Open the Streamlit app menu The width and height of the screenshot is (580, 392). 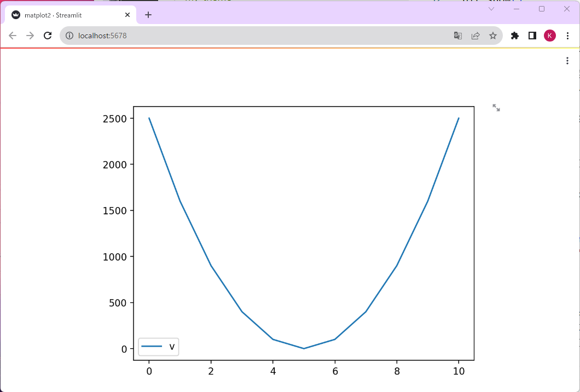tap(567, 61)
